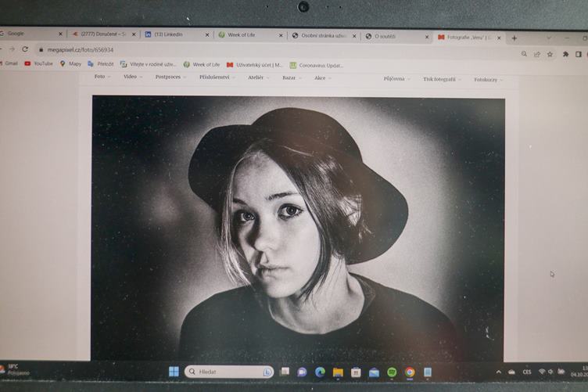
Task: Launch Microsoft Edge from taskbar
Action: [x=320, y=372]
